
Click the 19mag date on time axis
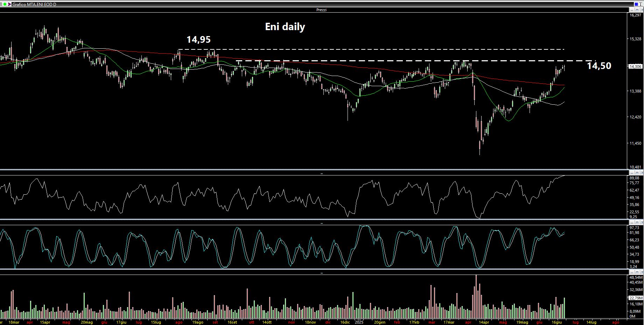coord(522,322)
